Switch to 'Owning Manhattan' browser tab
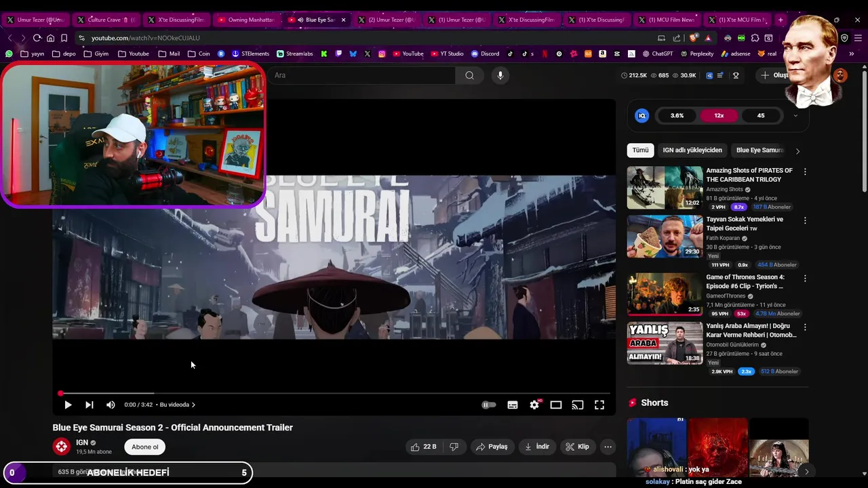This screenshot has height=488, width=868. (x=246, y=20)
